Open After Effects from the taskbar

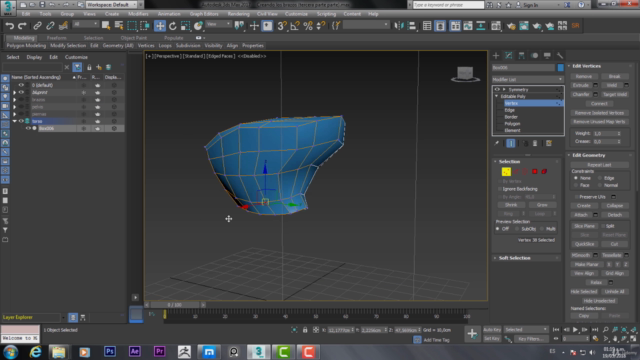135,351
